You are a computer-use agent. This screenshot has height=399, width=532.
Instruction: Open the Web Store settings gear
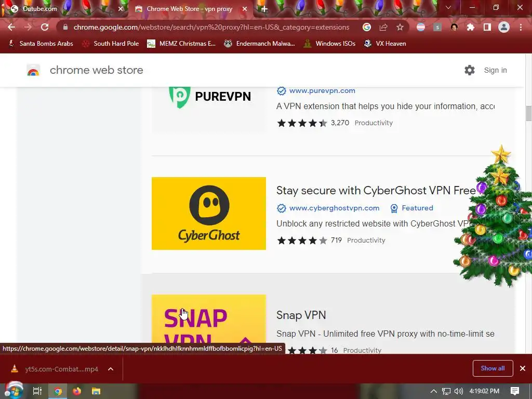[x=470, y=70]
